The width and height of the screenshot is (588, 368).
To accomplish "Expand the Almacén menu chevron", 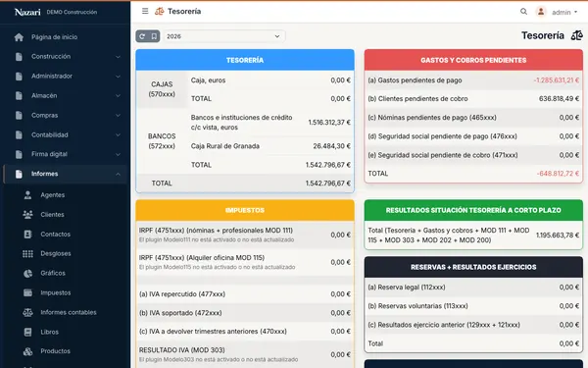I will 118,96.
